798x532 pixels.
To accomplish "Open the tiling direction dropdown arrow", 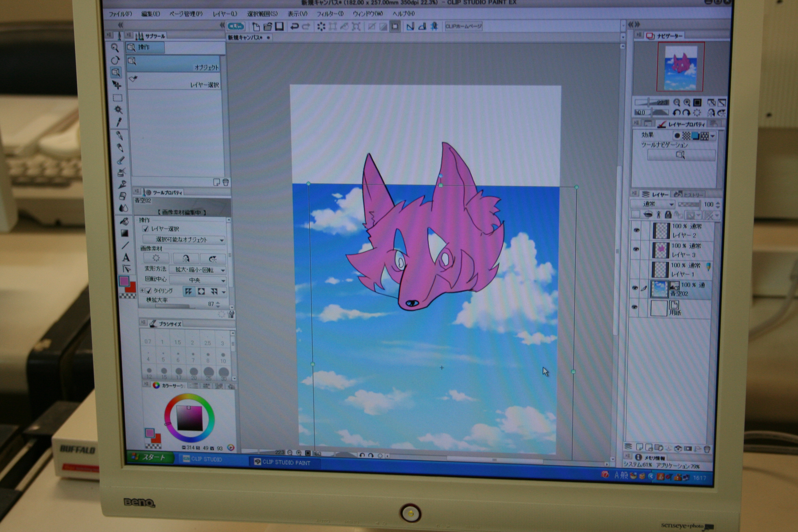I will [224, 292].
